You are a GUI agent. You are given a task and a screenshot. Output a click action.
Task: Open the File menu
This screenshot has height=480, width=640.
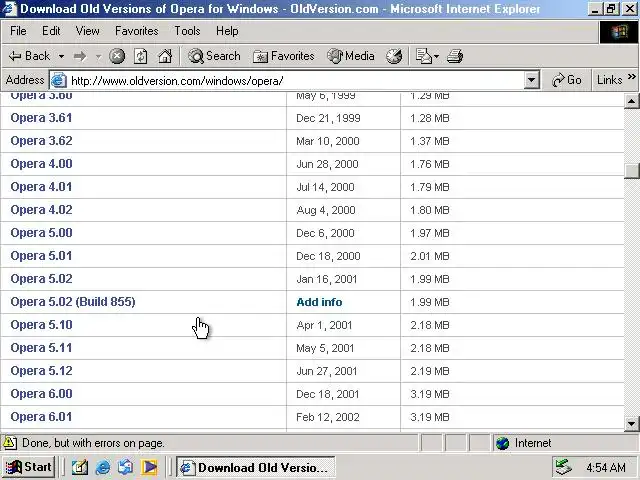click(x=18, y=31)
